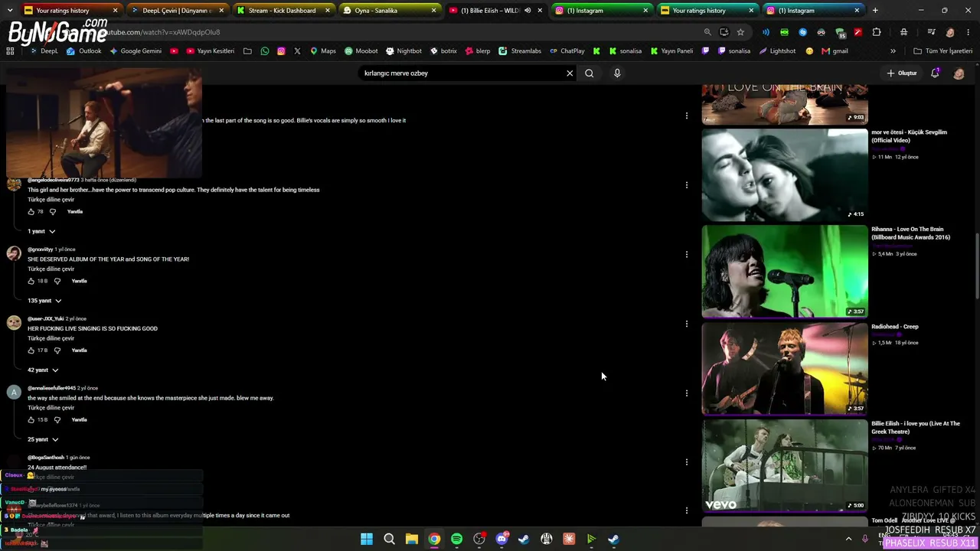Click the Oluştur create button
This screenshot has width=980, height=551.
(902, 73)
